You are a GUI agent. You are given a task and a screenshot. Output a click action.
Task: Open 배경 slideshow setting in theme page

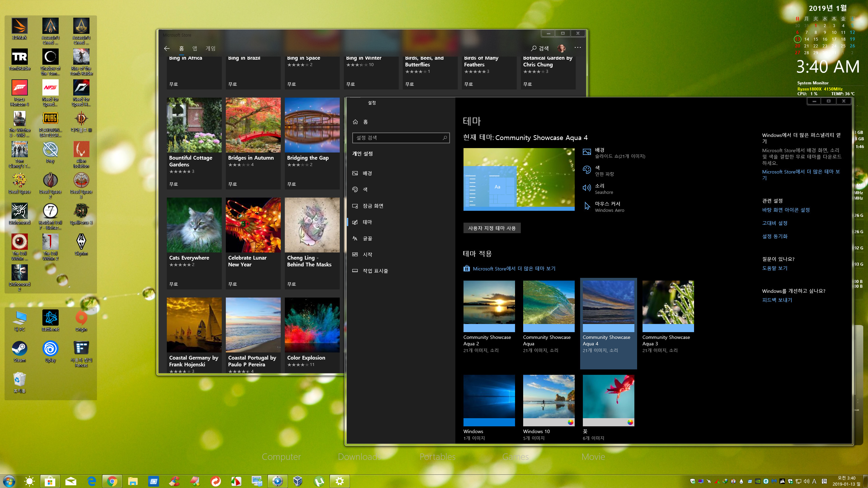pyautogui.click(x=614, y=153)
